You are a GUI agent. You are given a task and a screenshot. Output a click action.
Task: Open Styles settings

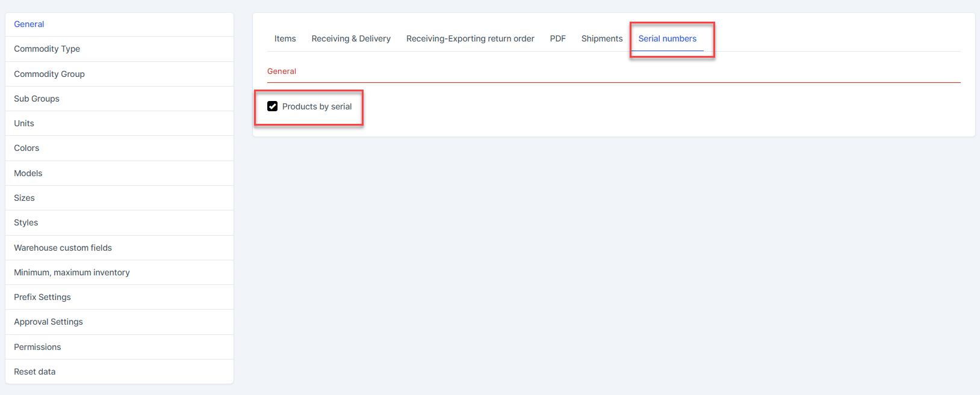coord(26,222)
